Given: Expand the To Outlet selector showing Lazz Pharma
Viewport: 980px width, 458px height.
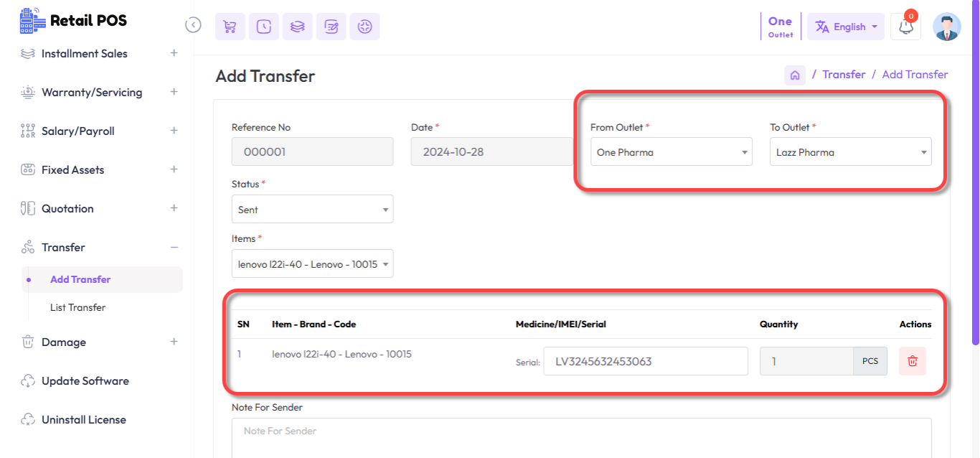Looking at the screenshot, I should pyautogui.click(x=849, y=151).
